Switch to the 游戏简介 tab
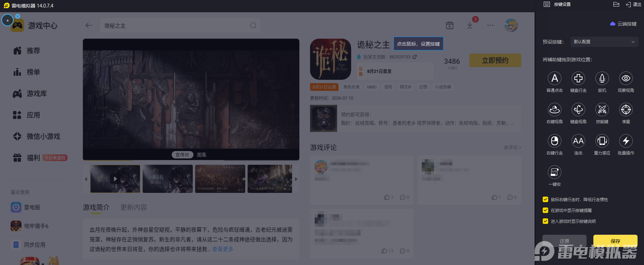The width and height of the screenshot is (644, 265). coord(96,207)
